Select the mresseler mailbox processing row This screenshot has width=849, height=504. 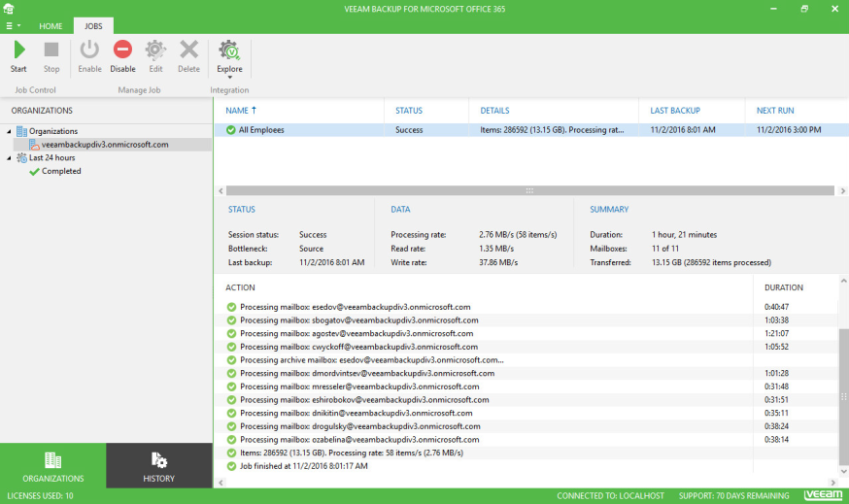click(526, 386)
